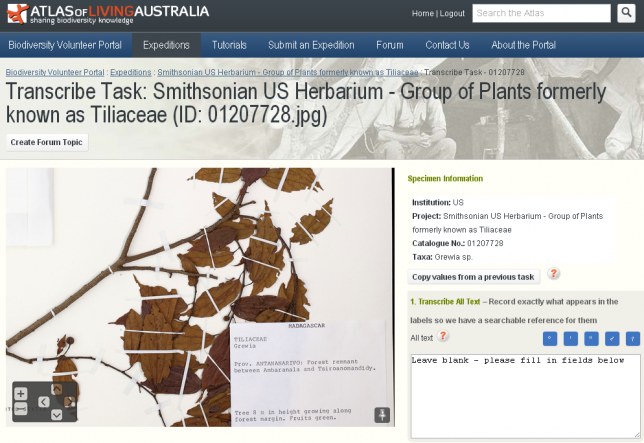
Task: Open help next to Copy values button
Action: click(553, 274)
